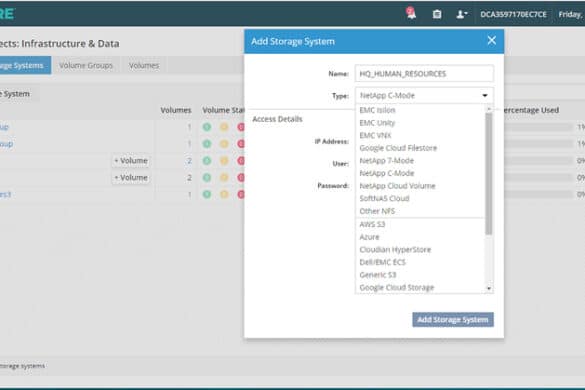Click the Access Details section label
585x390 pixels.
pos(277,119)
